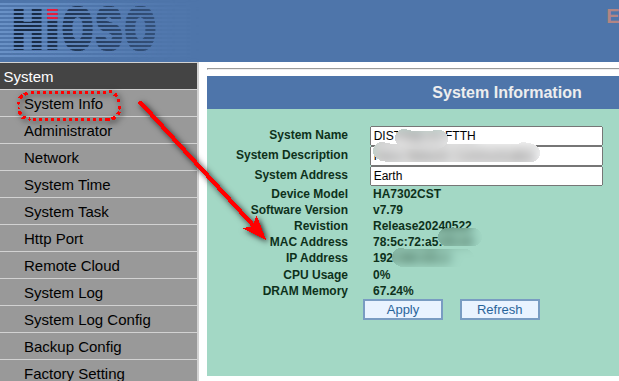Open Http Port configuration
The image size is (619, 381).
point(53,239)
